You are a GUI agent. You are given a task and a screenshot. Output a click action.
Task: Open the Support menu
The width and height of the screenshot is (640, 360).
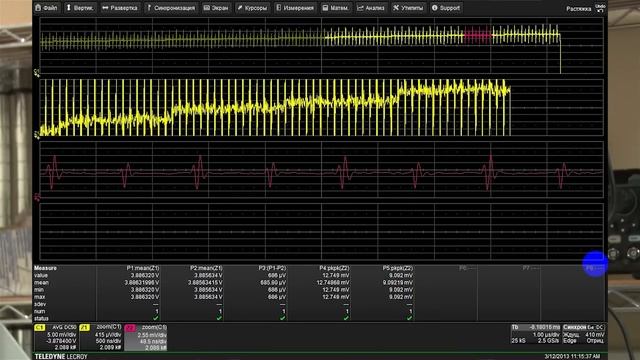coord(446,8)
